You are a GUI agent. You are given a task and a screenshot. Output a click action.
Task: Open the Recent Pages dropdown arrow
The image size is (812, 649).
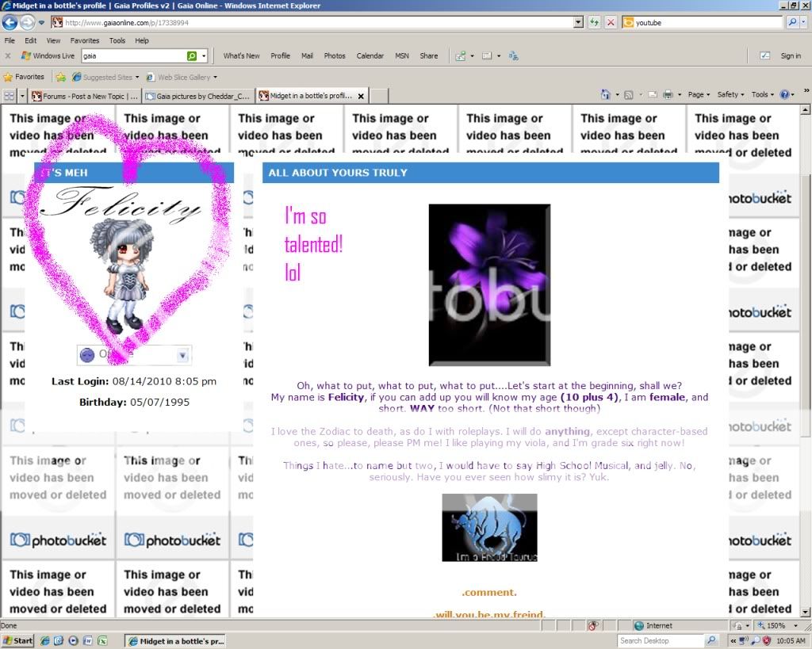pos(41,23)
